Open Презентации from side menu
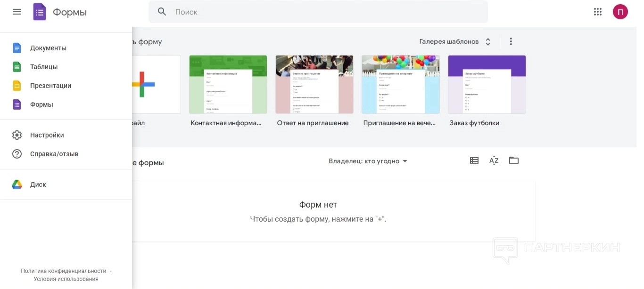Viewport: 644px width, 289px height. coord(66,86)
